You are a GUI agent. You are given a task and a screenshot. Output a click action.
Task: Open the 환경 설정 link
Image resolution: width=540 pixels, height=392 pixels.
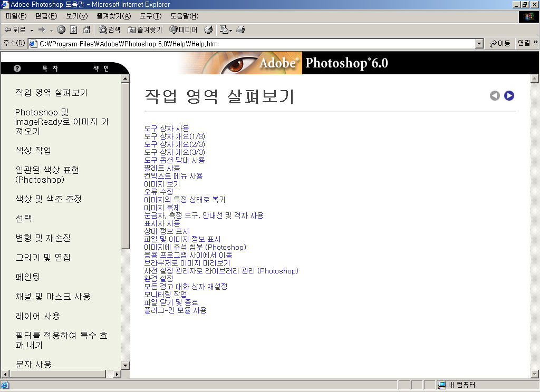click(158, 278)
